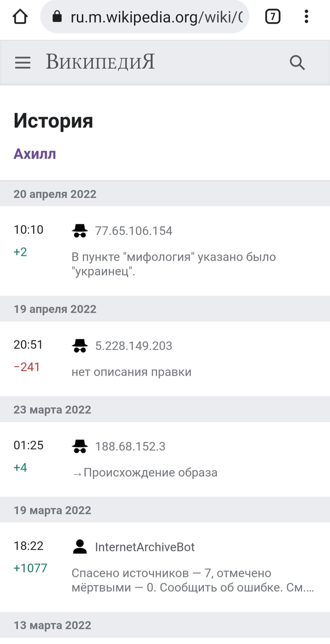Tap the browser home icon
Screen dimensions: 330x644
click(20, 17)
